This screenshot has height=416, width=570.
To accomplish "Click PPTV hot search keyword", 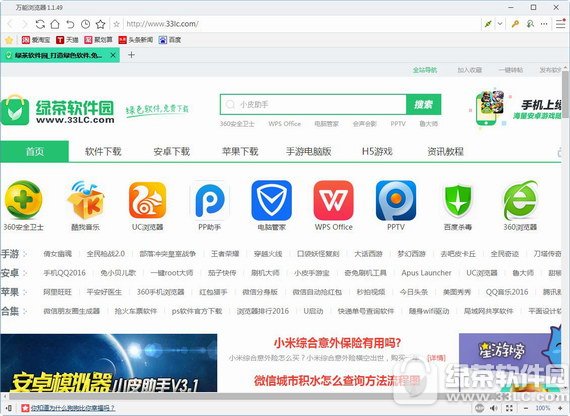I will point(398,124).
